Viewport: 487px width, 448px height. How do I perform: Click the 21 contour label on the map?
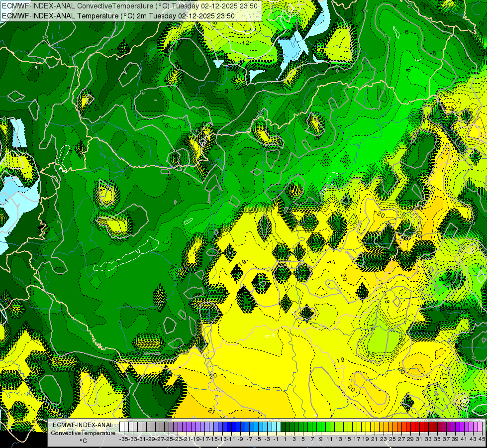coord(211,411)
